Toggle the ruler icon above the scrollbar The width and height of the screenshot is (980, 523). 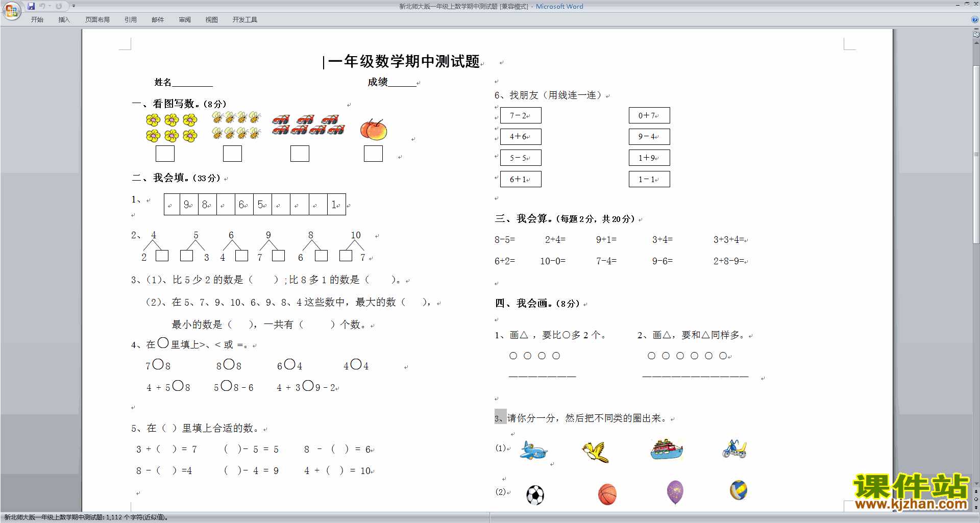click(976, 35)
